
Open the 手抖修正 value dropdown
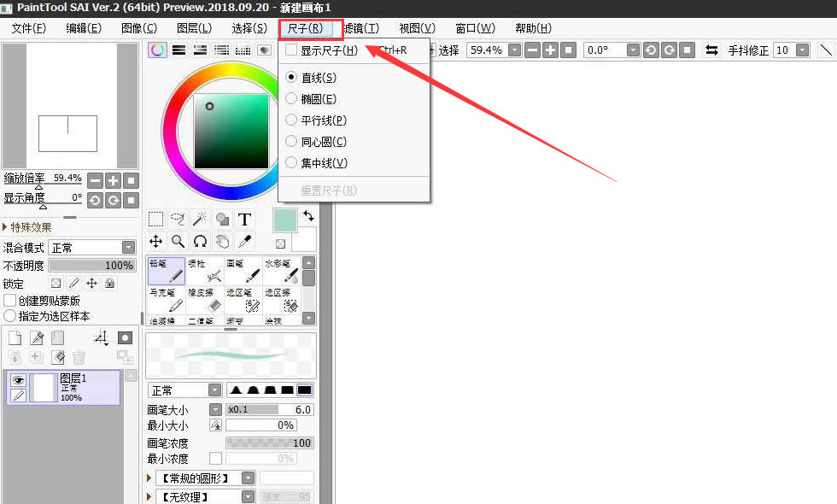tap(802, 50)
